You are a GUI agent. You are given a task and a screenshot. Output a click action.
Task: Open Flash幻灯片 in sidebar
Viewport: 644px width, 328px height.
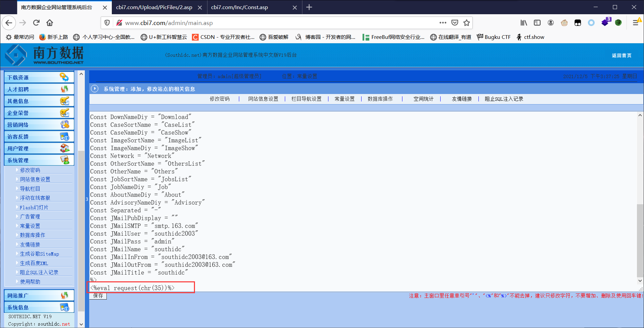(34, 207)
